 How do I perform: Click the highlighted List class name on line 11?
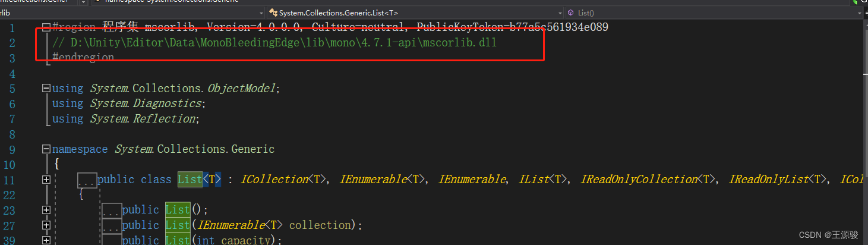[x=190, y=180]
